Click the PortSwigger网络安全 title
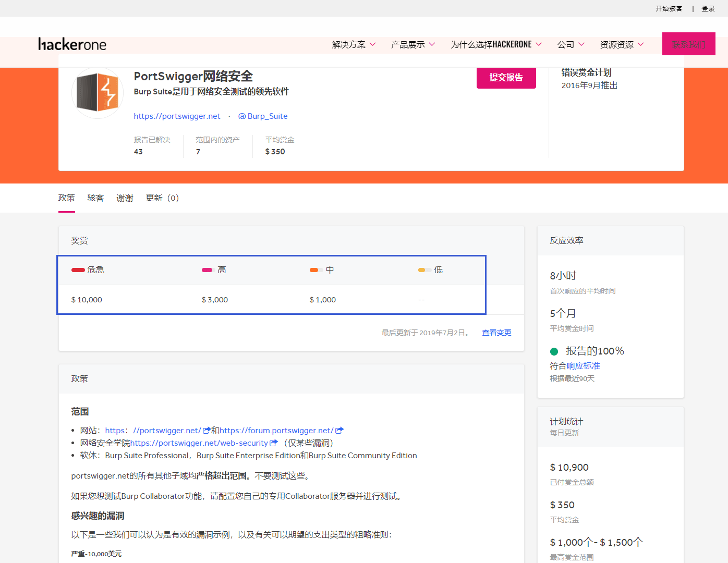Image resolution: width=728 pixels, height=563 pixels. tap(193, 77)
